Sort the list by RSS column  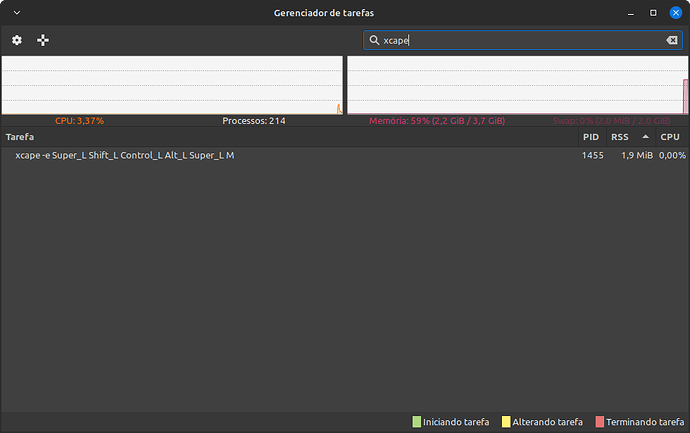(620, 136)
